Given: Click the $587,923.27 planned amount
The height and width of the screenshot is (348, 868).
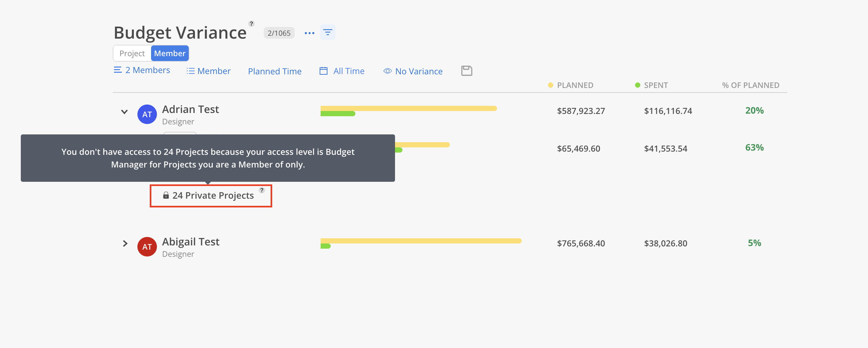Looking at the screenshot, I should click(x=581, y=111).
